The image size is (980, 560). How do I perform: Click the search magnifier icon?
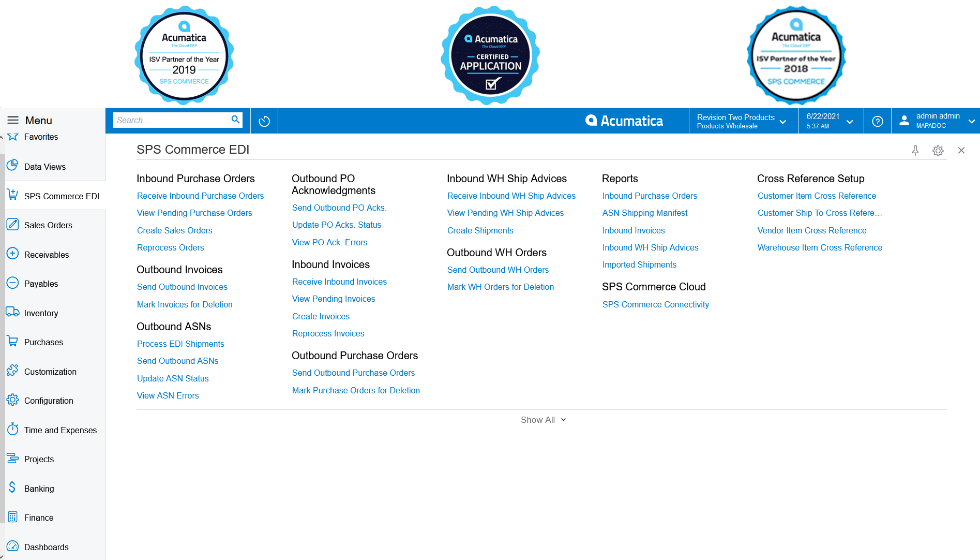[x=235, y=120]
